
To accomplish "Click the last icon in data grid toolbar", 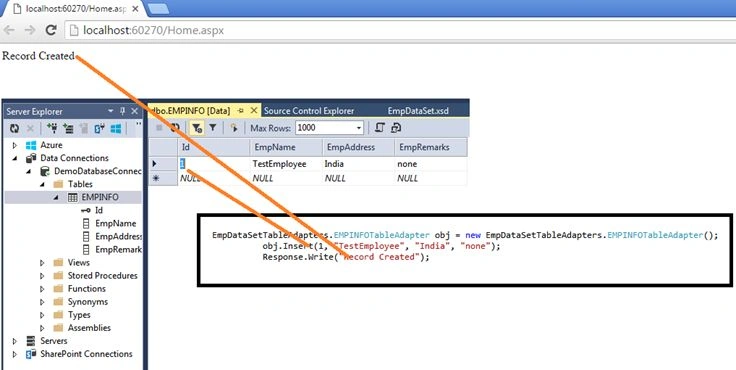I will [396, 128].
